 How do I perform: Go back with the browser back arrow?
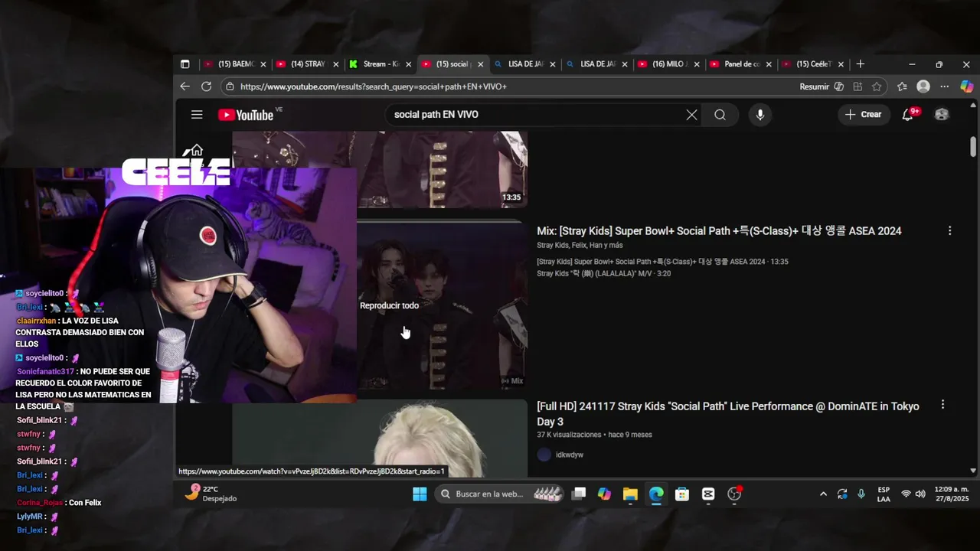coord(185,86)
